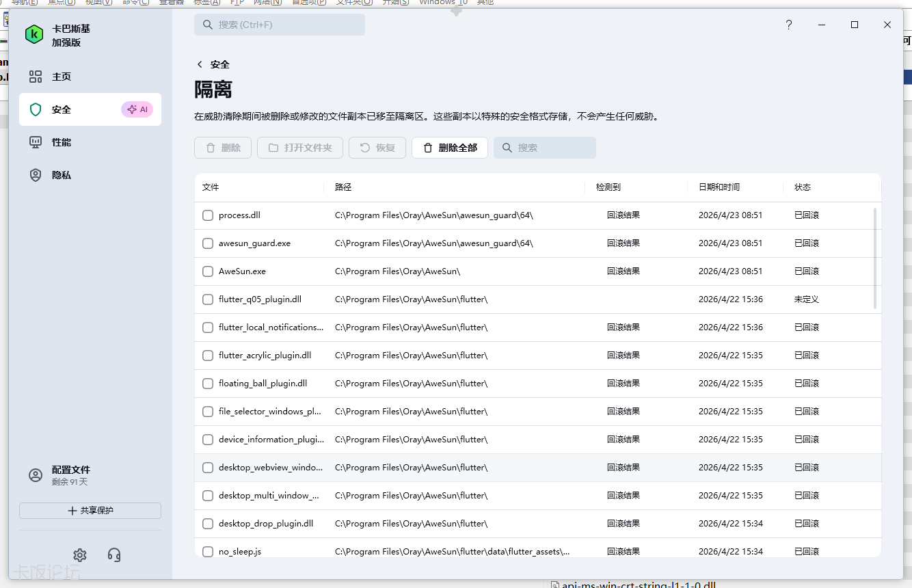Viewport: 912px width, 588px height.
Task: Click the trash icon on the 删除全部 button
Action: pos(428,148)
